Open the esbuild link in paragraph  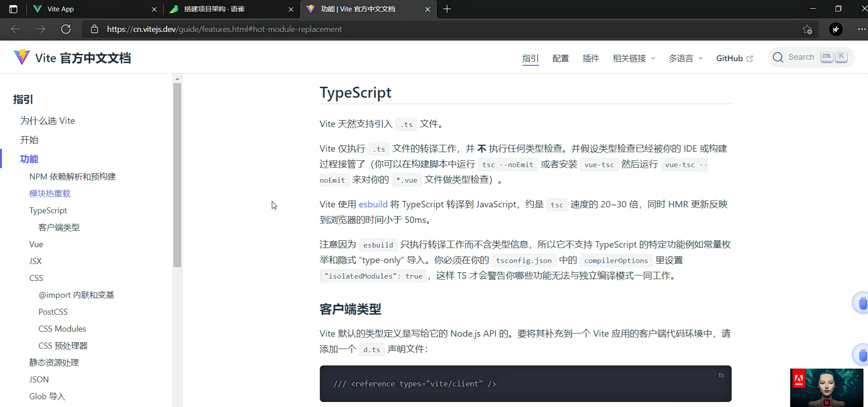tap(373, 204)
